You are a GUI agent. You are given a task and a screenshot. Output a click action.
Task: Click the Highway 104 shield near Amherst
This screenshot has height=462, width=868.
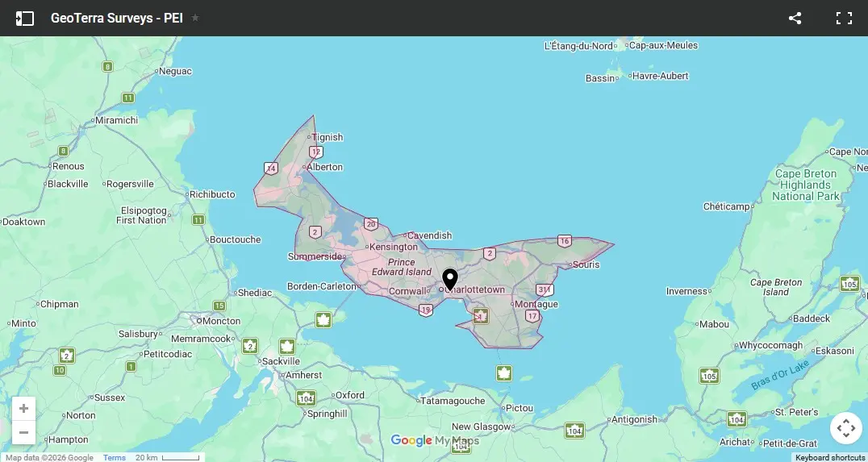point(306,397)
